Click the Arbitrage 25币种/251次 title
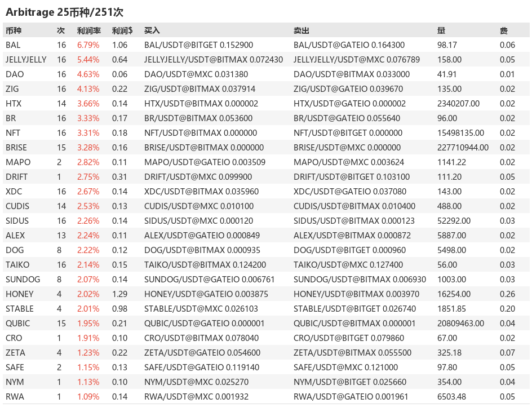 tap(64, 12)
